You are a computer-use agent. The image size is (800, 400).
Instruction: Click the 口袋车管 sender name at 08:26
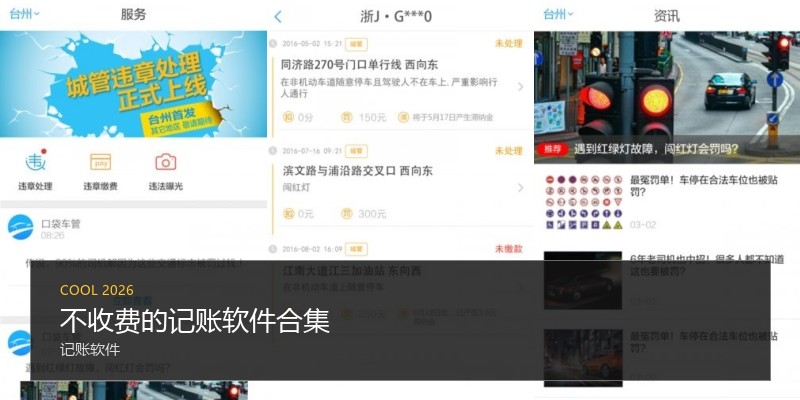tap(61, 223)
